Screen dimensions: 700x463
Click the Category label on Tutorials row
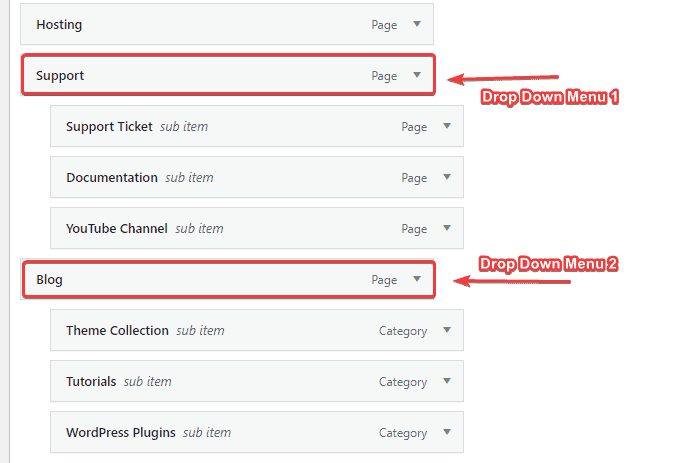[x=402, y=381]
